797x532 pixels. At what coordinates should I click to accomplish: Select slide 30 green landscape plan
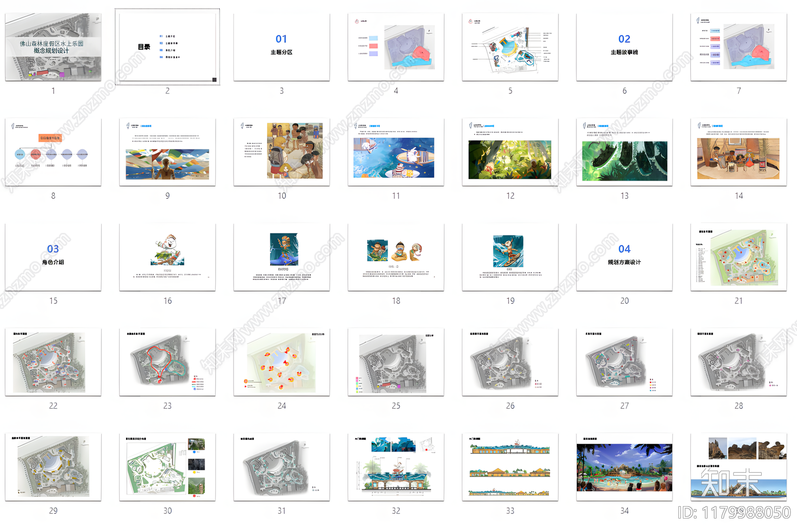tap(167, 467)
